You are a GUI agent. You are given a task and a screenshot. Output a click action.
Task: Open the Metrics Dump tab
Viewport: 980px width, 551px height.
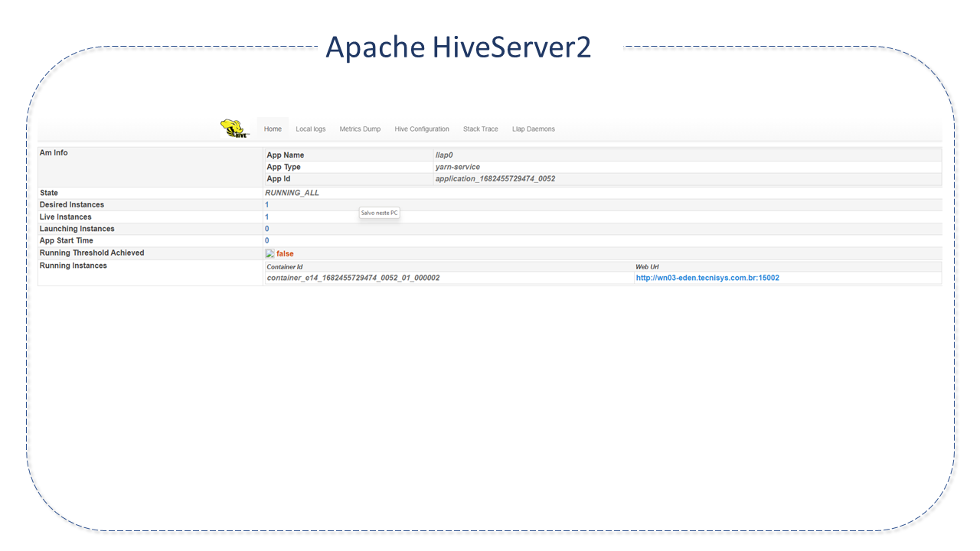point(360,129)
